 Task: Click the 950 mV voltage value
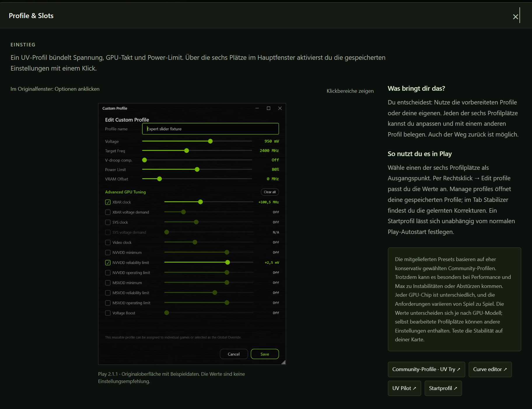pos(272,141)
